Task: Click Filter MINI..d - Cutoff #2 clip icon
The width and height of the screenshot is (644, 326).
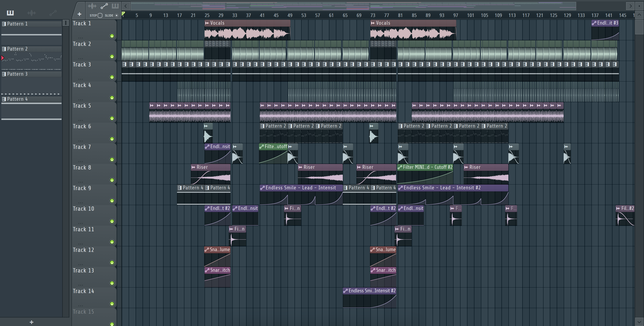Action: (400, 167)
